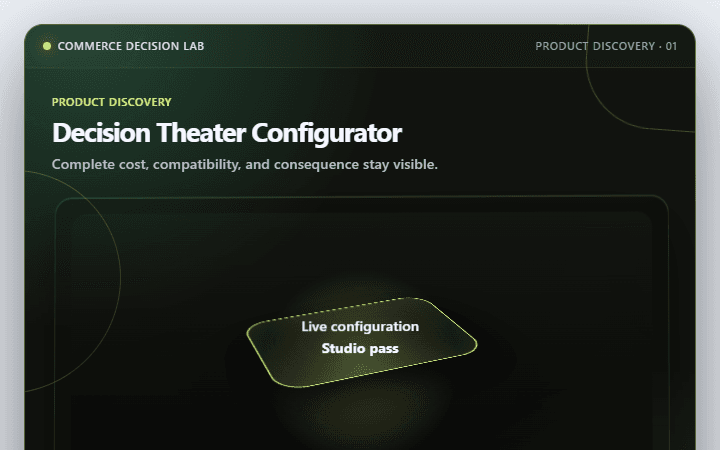Click the subtitle starting 'Complete cost, compatibility'
The image size is (720, 450).
coord(245,164)
